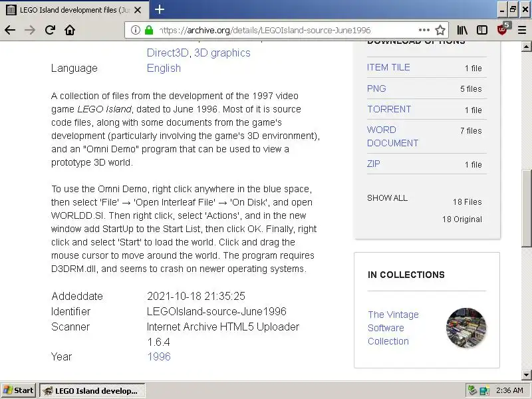532x399 pixels.
Task: Open The Vintage Software Collection link
Action: 393,328
